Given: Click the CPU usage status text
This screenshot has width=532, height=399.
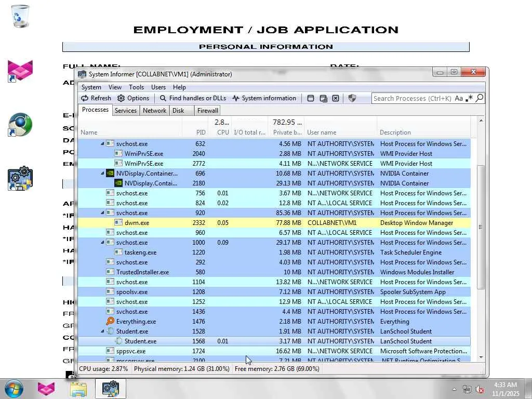Looking at the screenshot, I should pos(103,369).
